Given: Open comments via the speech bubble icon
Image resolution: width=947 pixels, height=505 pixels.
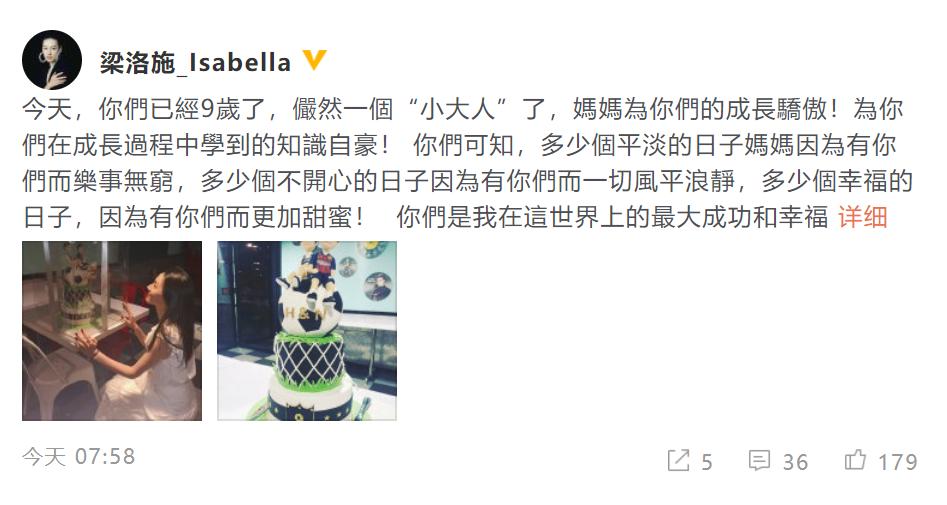Looking at the screenshot, I should click(759, 461).
